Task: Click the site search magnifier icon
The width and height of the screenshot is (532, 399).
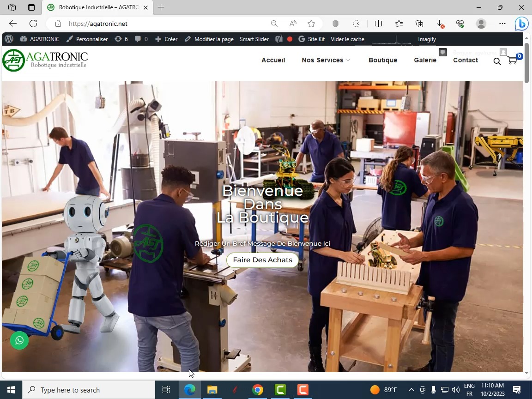Action: tap(497, 61)
